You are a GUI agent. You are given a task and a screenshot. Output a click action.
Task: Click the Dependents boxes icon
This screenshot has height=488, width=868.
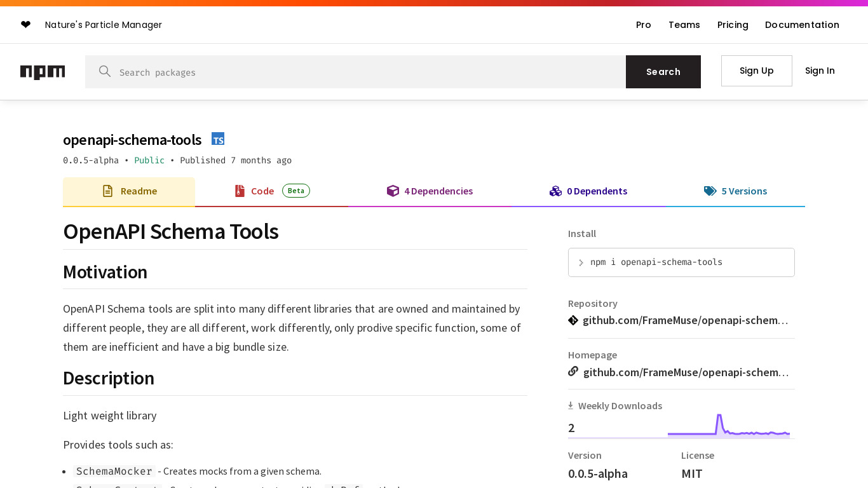click(x=555, y=191)
